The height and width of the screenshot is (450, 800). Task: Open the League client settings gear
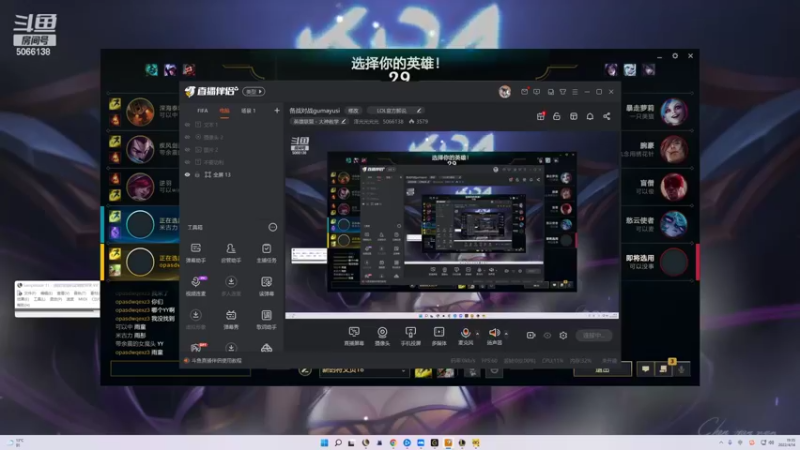[x=675, y=56]
